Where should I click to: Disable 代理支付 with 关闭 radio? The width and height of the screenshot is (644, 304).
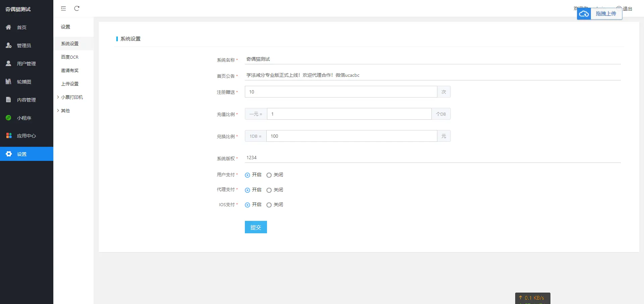[269, 190]
